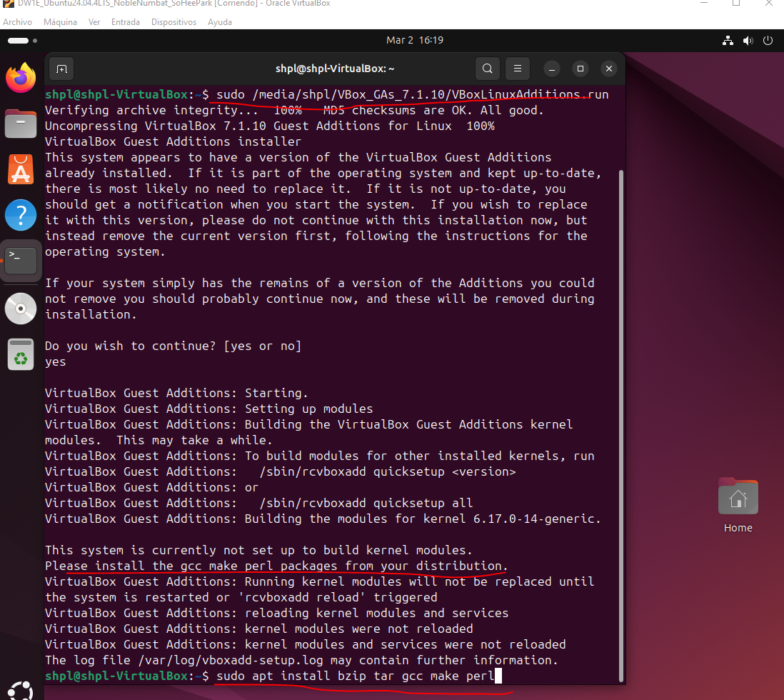The width and height of the screenshot is (784, 700).
Task: Close the terminal window
Action: pos(609,69)
